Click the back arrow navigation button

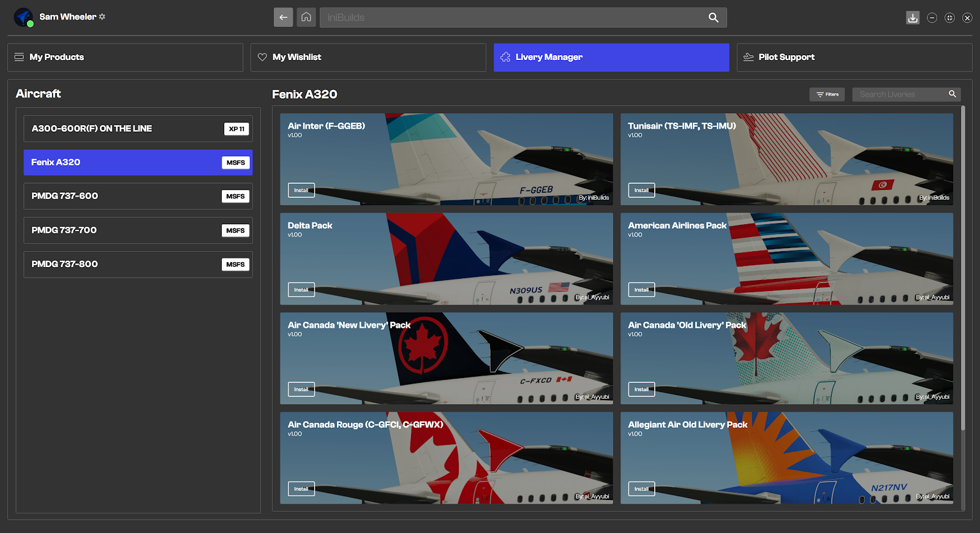(x=283, y=17)
